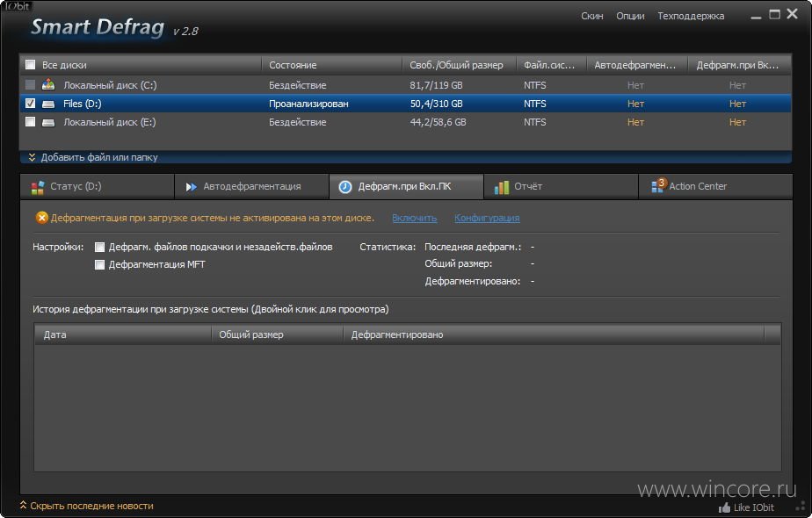The height and width of the screenshot is (518, 812).
Task: Sort history by 'Дефрагментировано' column header
Action: (x=553, y=335)
